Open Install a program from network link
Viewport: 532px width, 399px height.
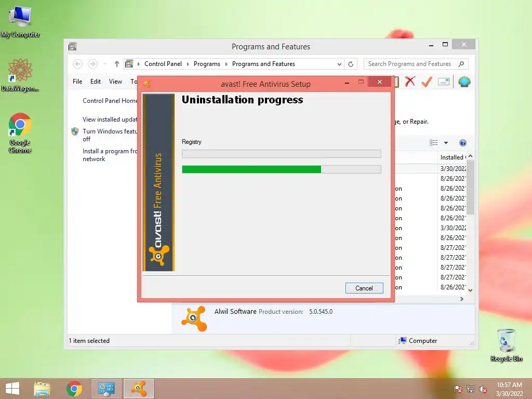[110, 155]
